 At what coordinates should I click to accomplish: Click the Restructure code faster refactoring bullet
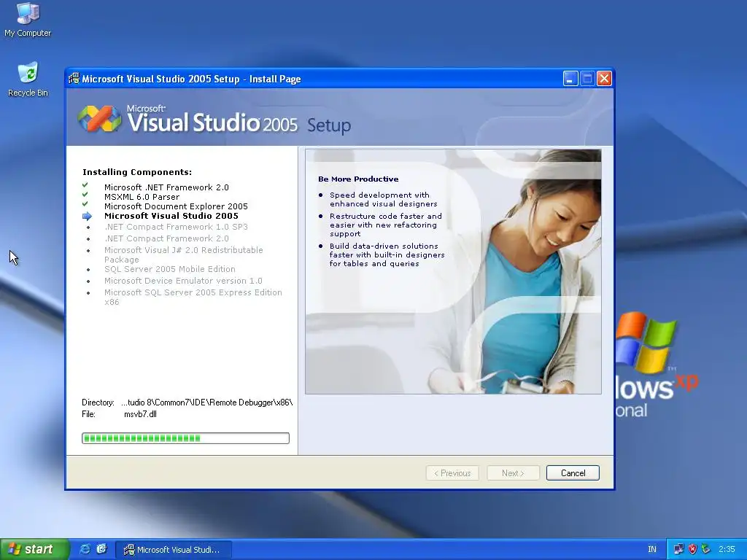coord(385,225)
